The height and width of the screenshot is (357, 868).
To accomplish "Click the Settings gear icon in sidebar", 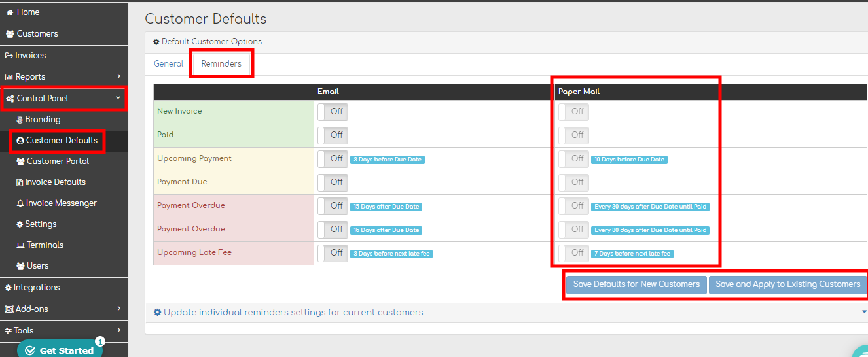I will click(20, 224).
